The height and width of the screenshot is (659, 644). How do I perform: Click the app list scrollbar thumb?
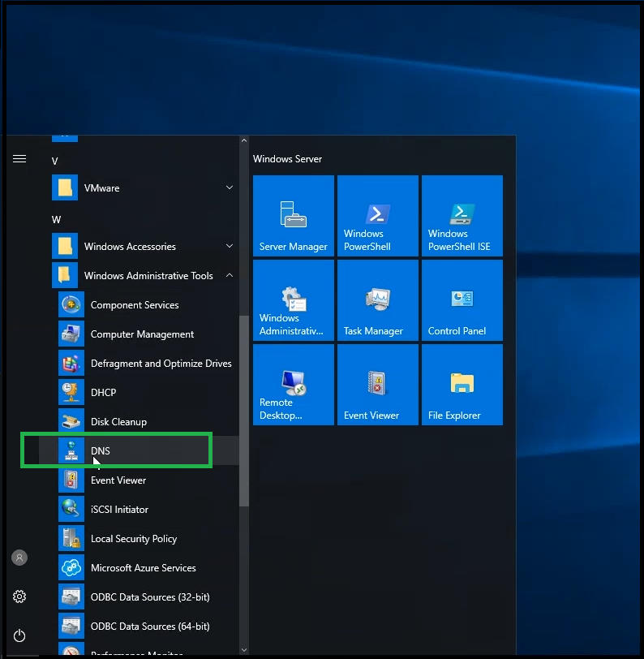click(x=243, y=411)
